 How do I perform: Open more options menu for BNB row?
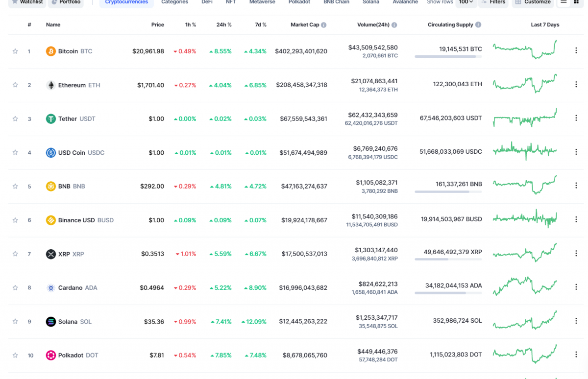click(576, 186)
